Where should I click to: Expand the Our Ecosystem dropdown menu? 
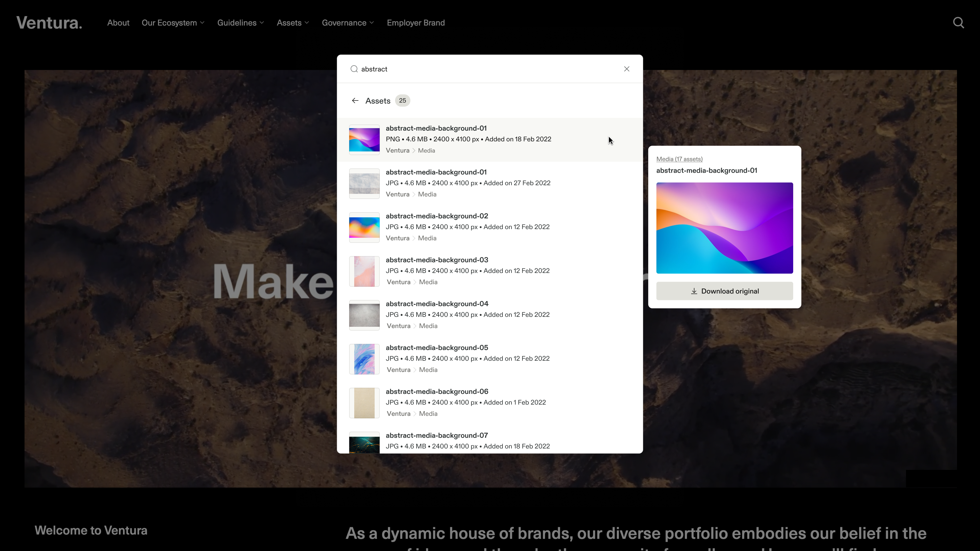(x=173, y=23)
